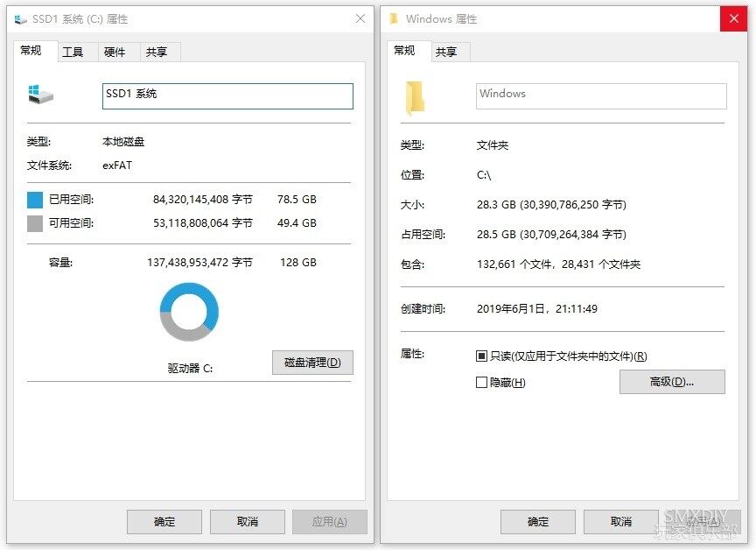Toggle the 隐藏 hidden checkbox
Screen dimensions: 756x550
(x=481, y=382)
